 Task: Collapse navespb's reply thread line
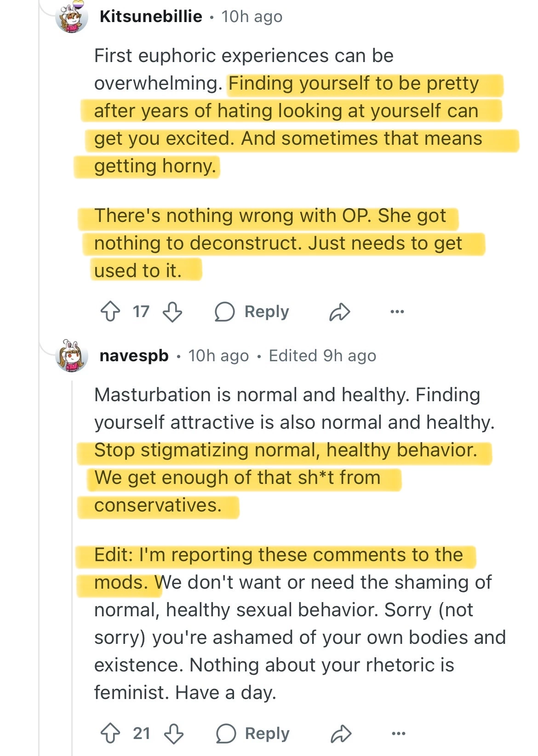pyautogui.click(x=72, y=551)
